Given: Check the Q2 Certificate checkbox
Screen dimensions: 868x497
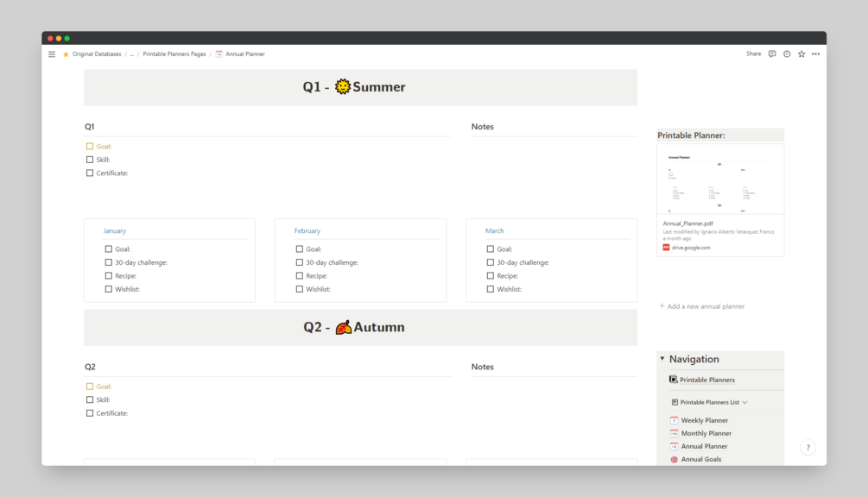Looking at the screenshot, I should click(90, 413).
